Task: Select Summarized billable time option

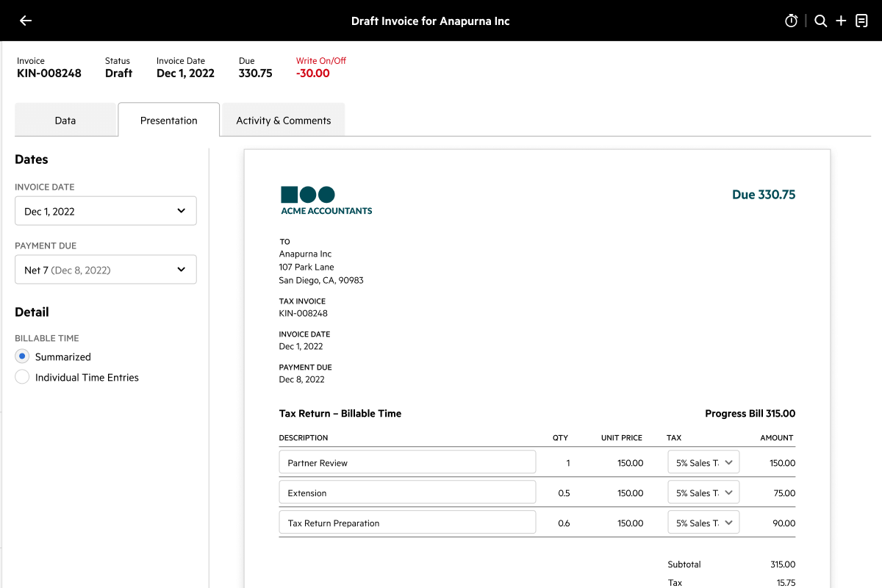Action: pyautogui.click(x=22, y=356)
